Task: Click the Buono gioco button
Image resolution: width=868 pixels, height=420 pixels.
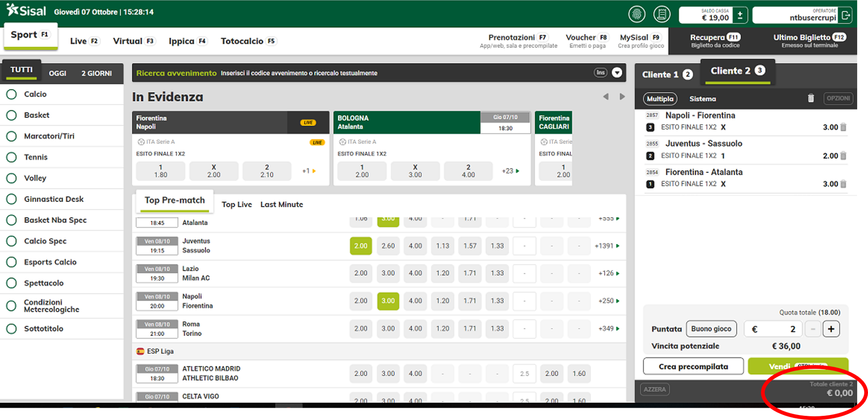Action: [x=711, y=329]
